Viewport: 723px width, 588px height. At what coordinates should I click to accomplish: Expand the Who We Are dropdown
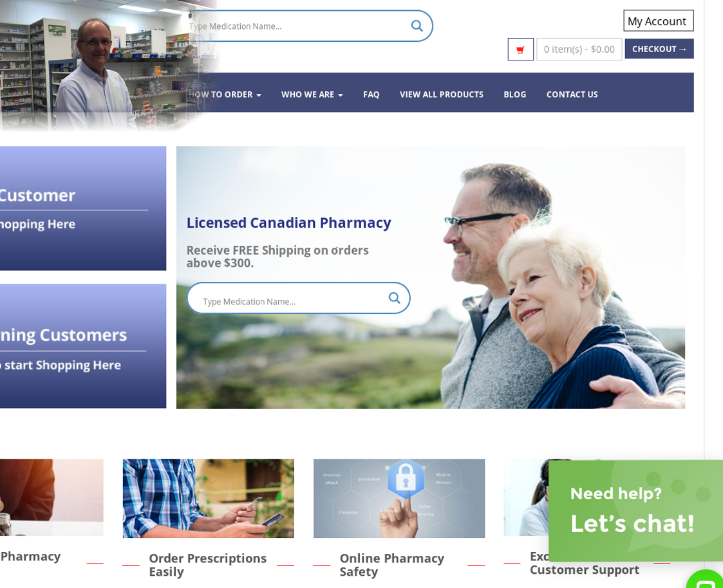click(x=312, y=95)
